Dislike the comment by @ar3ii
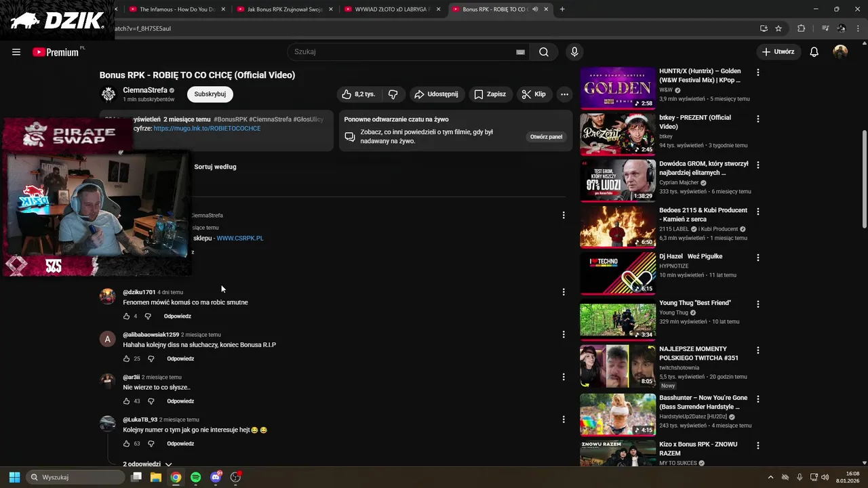868x488 pixels. pyautogui.click(x=151, y=401)
